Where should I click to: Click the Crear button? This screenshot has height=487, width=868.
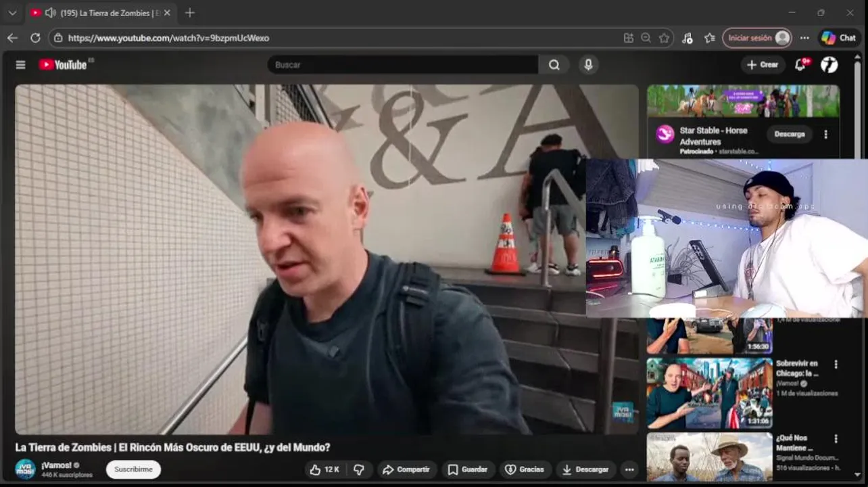coord(762,65)
